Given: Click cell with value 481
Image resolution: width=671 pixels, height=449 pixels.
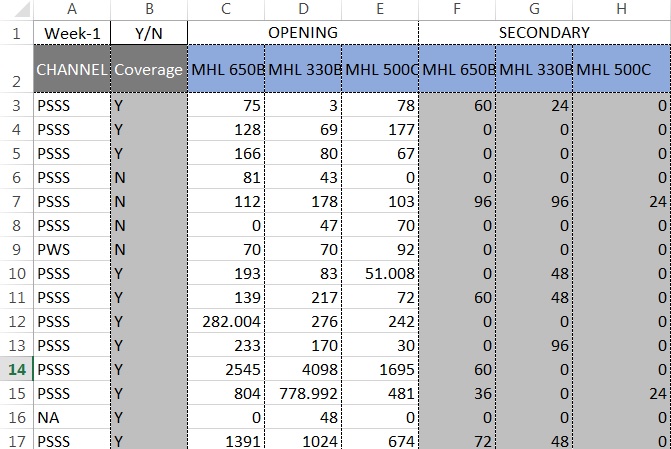Looking at the screenshot, I should [380, 393].
